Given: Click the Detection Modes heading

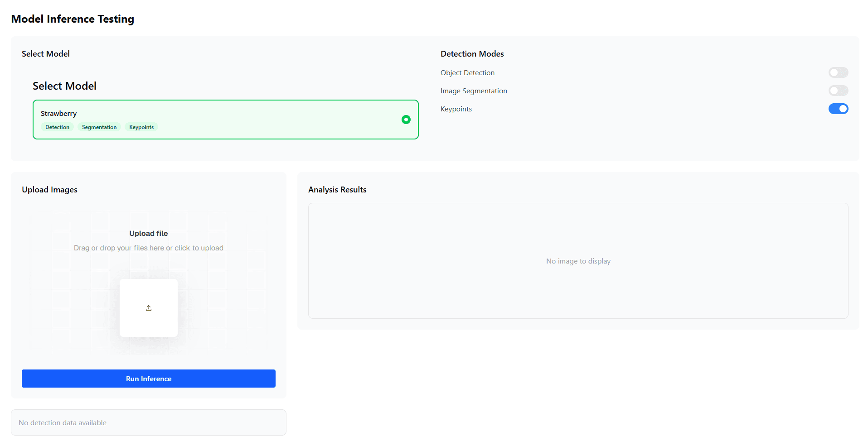Looking at the screenshot, I should 472,53.
